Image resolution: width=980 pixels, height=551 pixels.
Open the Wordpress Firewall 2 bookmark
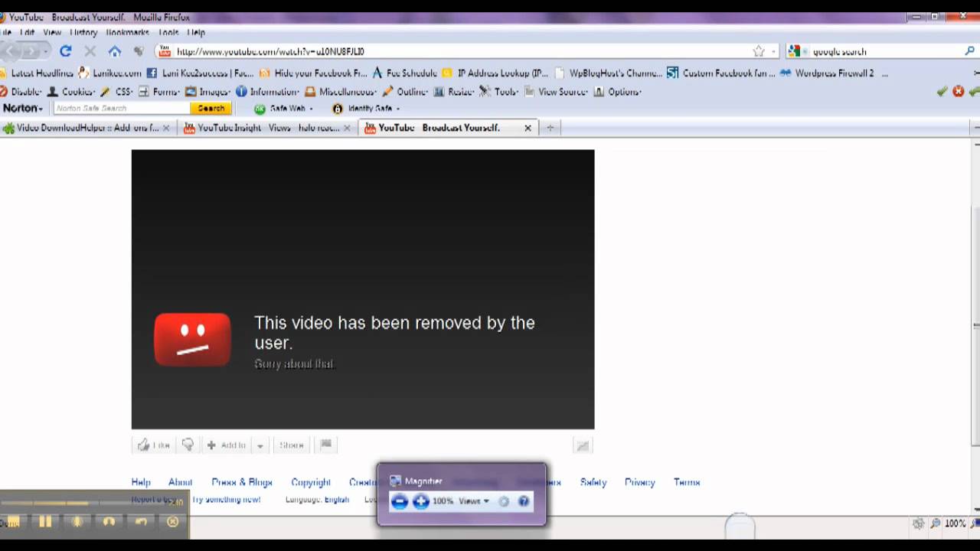click(827, 73)
